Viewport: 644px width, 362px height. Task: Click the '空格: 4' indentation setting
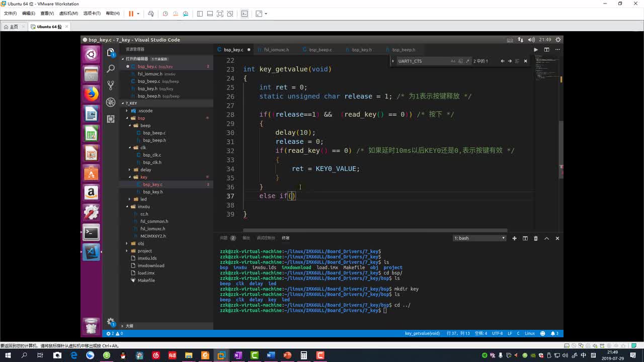pyautogui.click(x=480, y=333)
